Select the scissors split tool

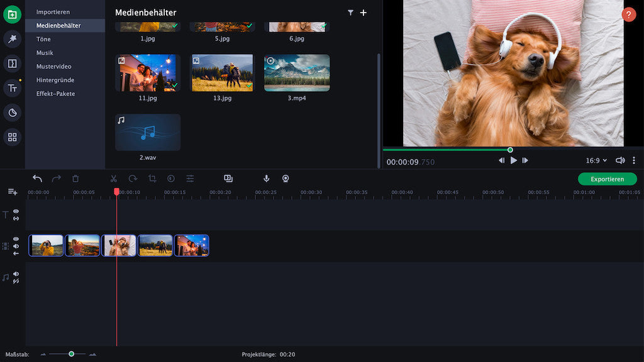pos(114,178)
